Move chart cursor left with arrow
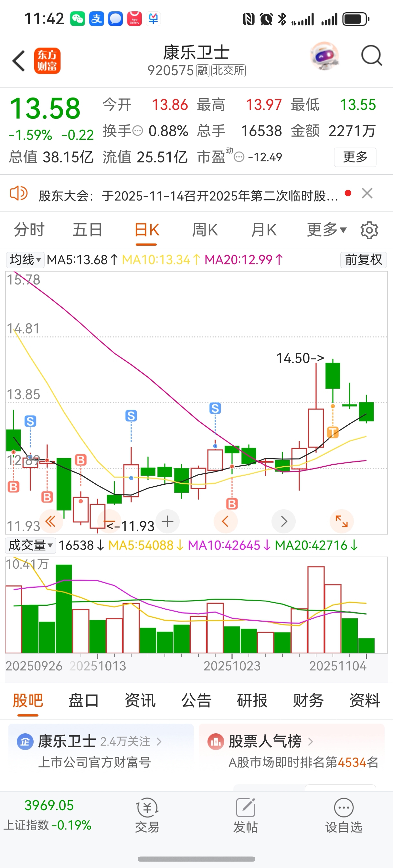 pyautogui.click(x=225, y=522)
